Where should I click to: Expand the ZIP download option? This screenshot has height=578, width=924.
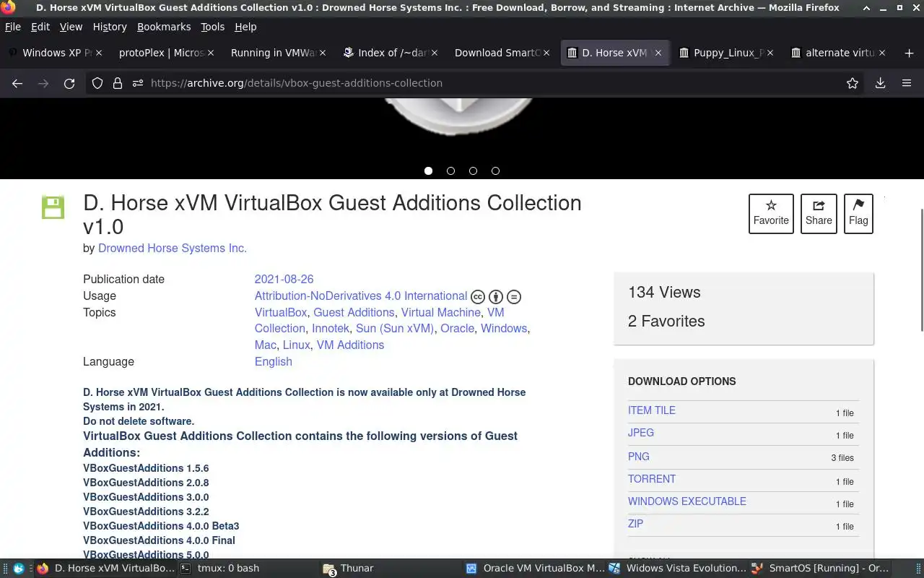tap(635, 524)
